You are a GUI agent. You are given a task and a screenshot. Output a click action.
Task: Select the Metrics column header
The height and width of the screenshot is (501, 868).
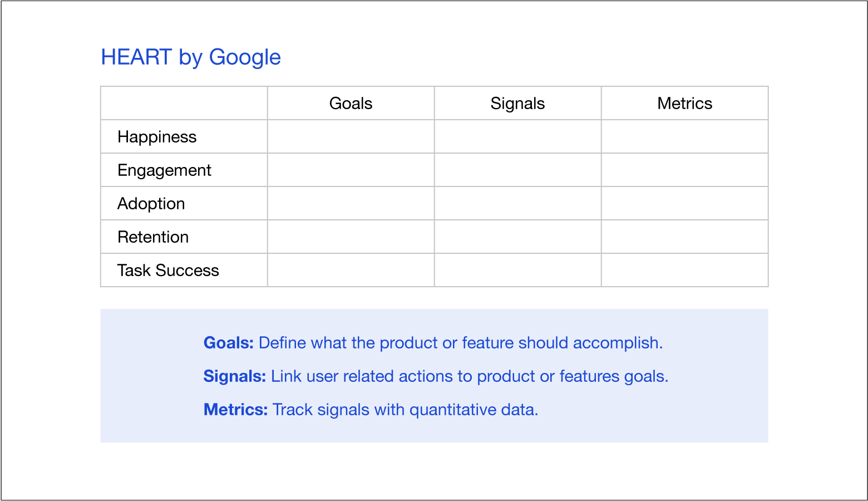click(684, 103)
